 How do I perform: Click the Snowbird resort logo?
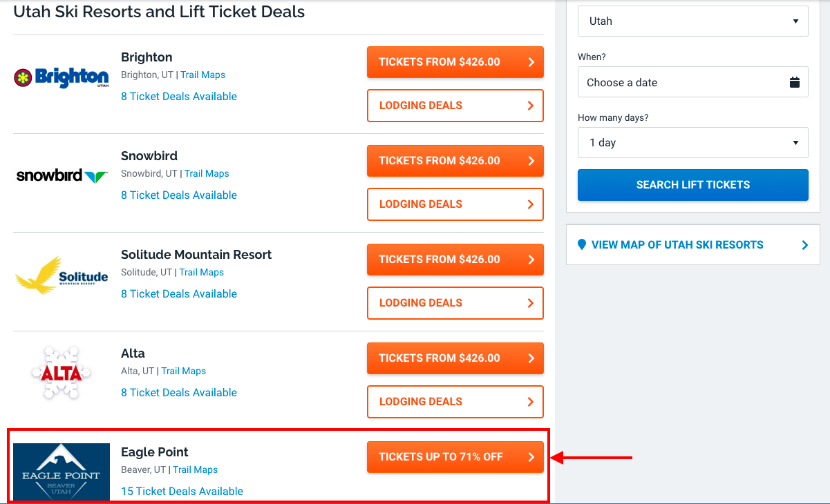tap(62, 175)
